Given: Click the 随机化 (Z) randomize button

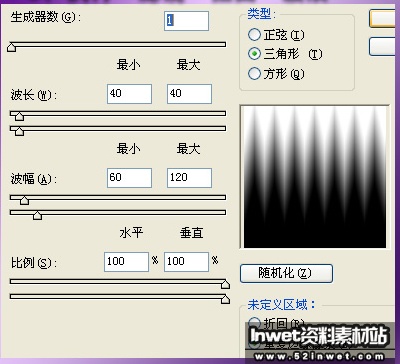Looking at the screenshot, I should pos(286,273).
